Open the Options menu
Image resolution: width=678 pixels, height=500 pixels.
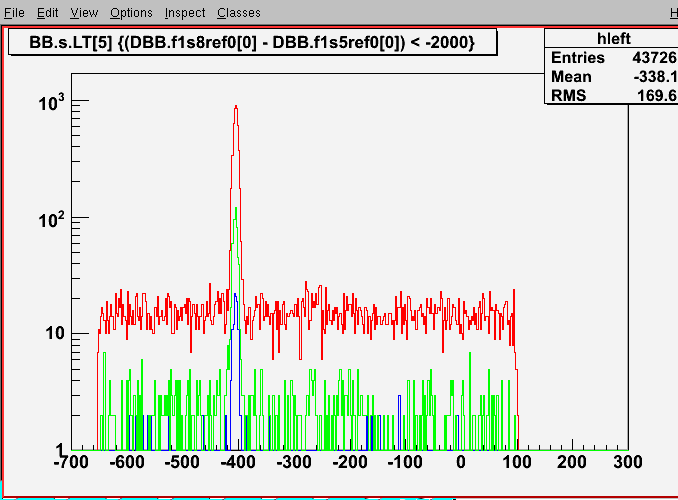[x=131, y=13]
